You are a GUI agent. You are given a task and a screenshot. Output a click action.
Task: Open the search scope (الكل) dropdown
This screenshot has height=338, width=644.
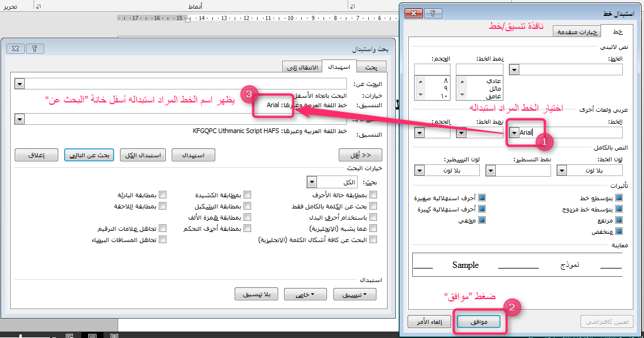tap(312, 182)
